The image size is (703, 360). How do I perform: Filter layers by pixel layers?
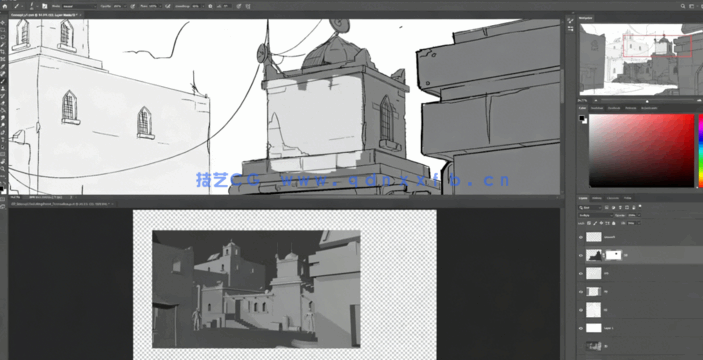point(607,208)
